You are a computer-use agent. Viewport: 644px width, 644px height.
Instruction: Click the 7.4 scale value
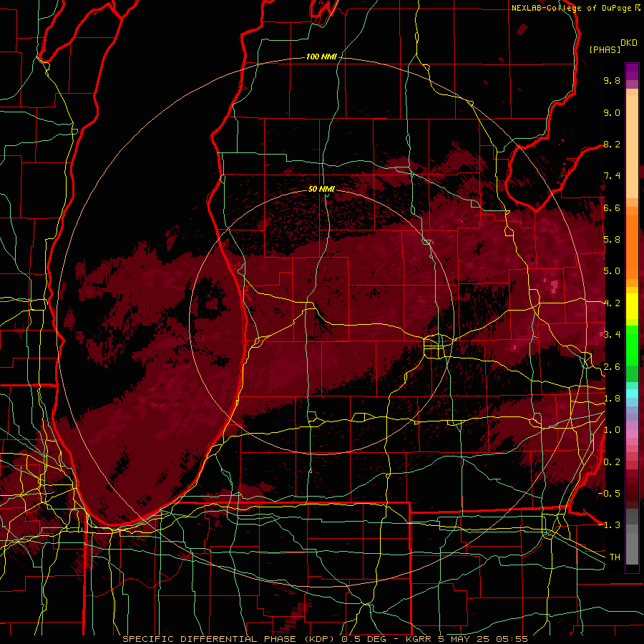[x=612, y=176]
